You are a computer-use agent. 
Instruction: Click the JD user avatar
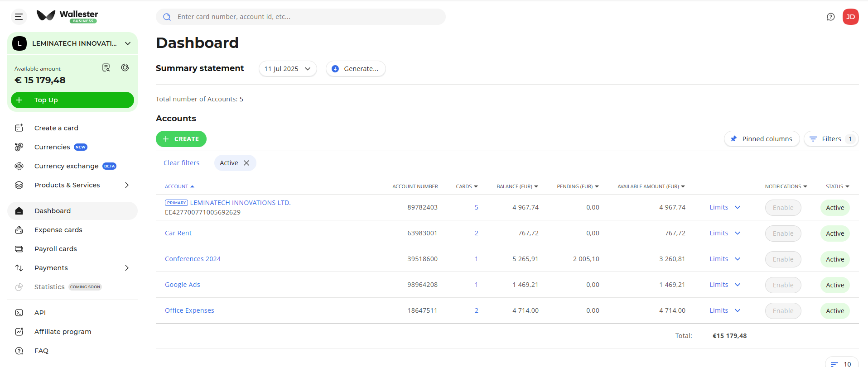click(850, 17)
